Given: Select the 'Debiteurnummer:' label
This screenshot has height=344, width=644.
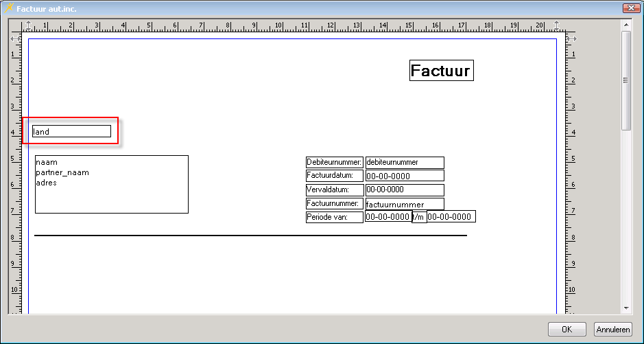Looking at the screenshot, I should (334, 163).
